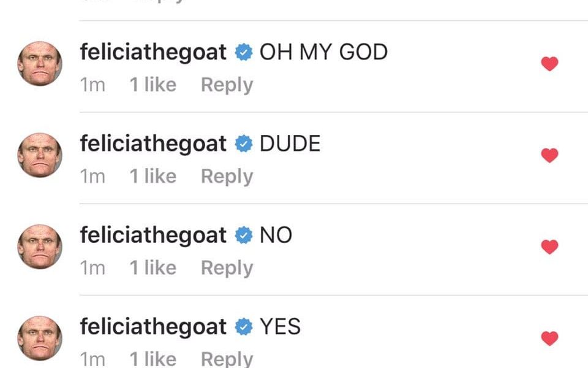
Task: Toggle heart on the YES comment
Action: tap(549, 339)
